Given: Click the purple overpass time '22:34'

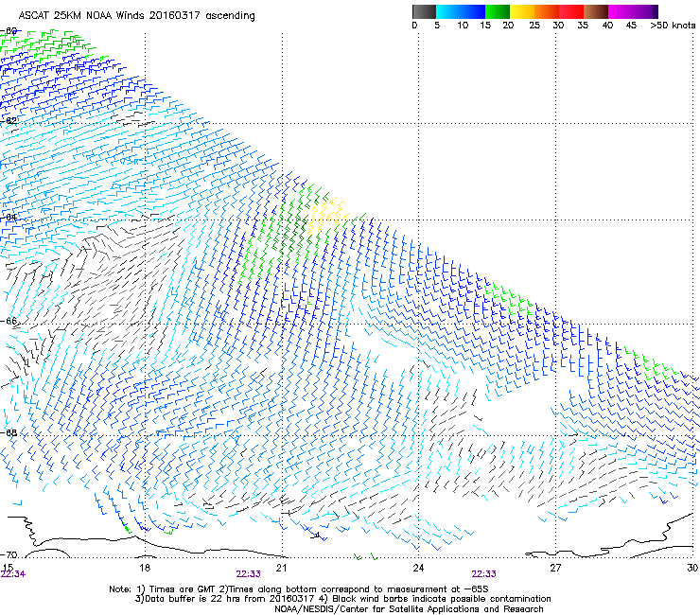Looking at the screenshot, I should 13,574.
